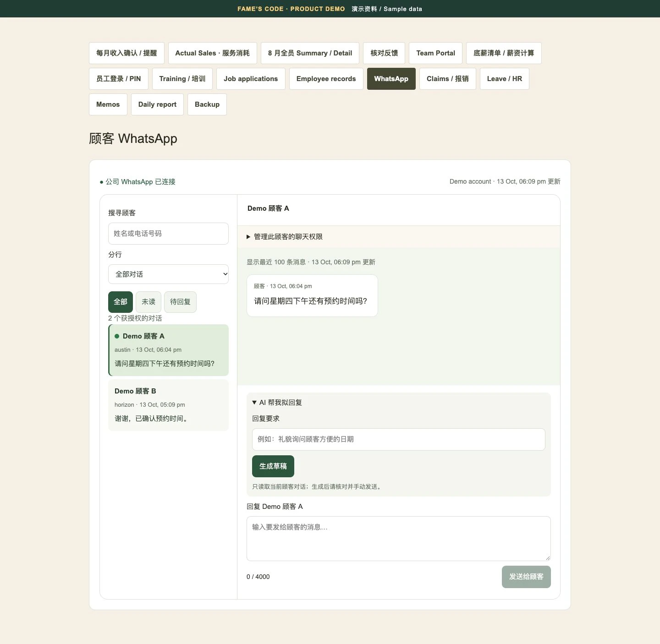Open 员工登录 / PIN tab

[118, 79]
